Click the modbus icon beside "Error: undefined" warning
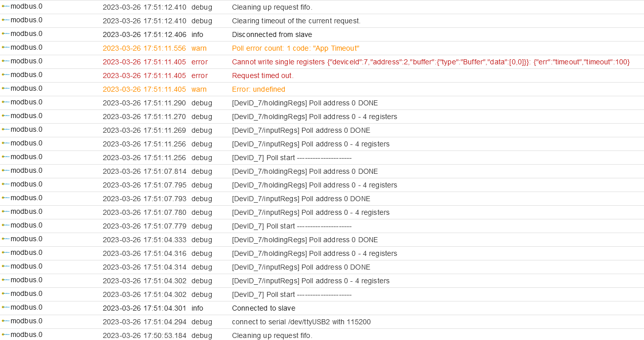Screen dimensions: 644x340 [x=6, y=89]
